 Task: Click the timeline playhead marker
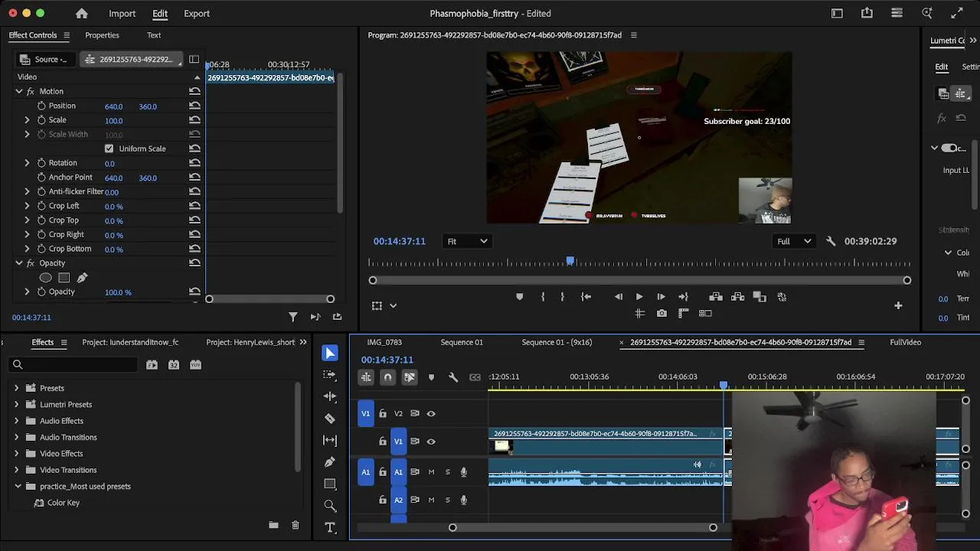[724, 385]
